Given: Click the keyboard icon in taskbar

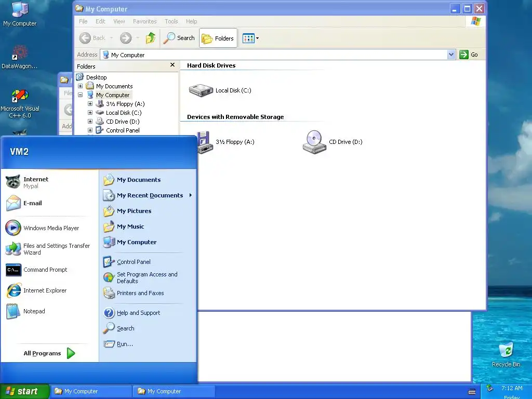Looking at the screenshot, I should (472, 392).
